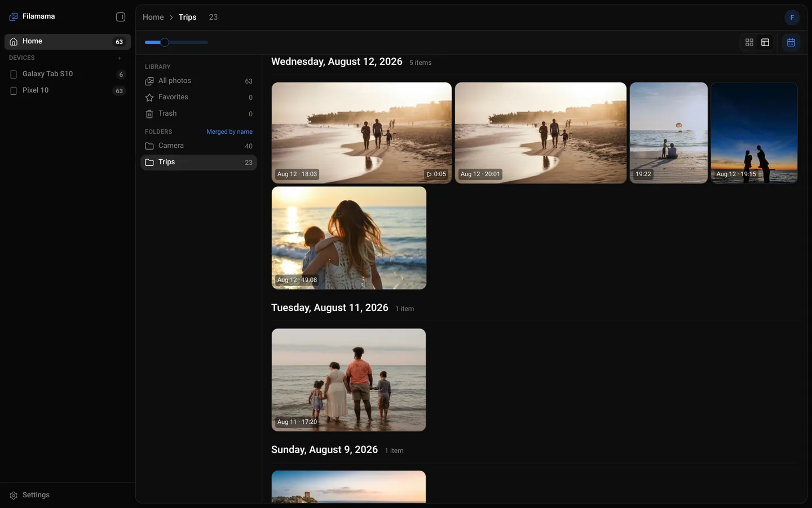Open the Aug 11 17:20 family photo
Screen dimensions: 812x508
coord(349,380)
